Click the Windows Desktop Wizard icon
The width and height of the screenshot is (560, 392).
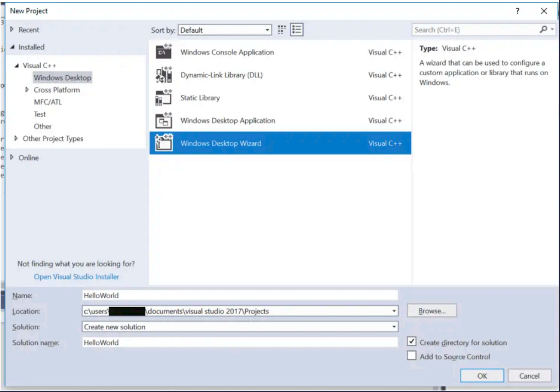point(164,143)
